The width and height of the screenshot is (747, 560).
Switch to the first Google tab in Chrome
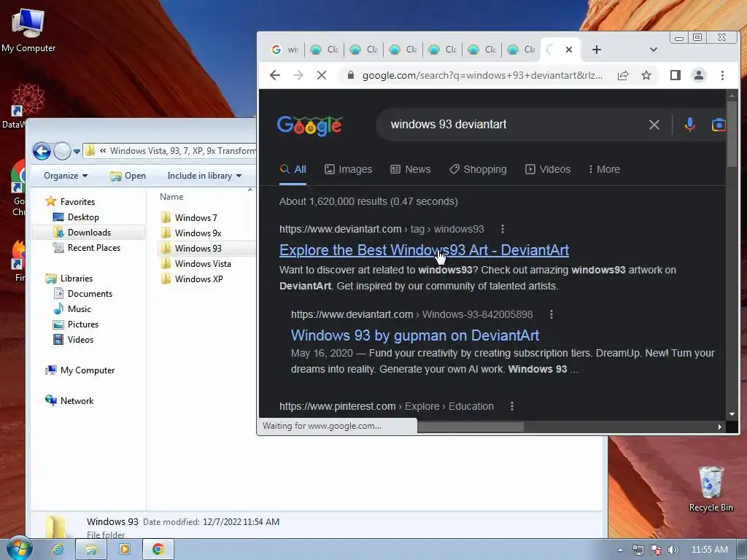click(x=285, y=50)
